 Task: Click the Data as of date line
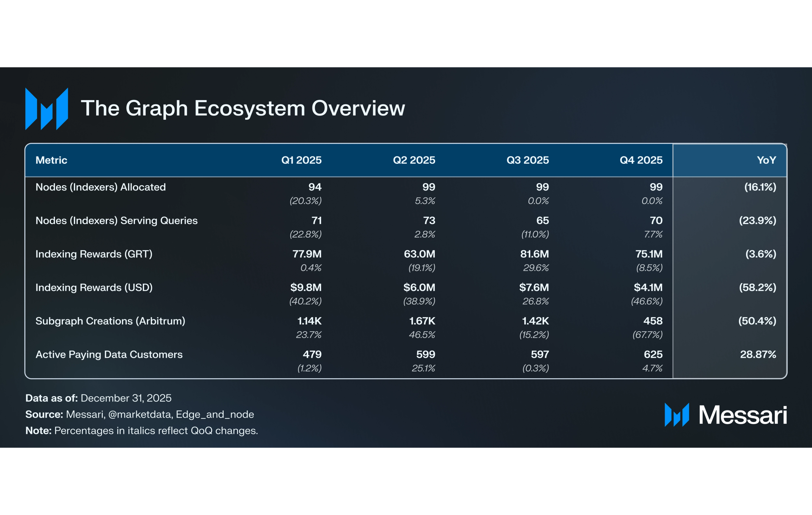click(x=98, y=398)
